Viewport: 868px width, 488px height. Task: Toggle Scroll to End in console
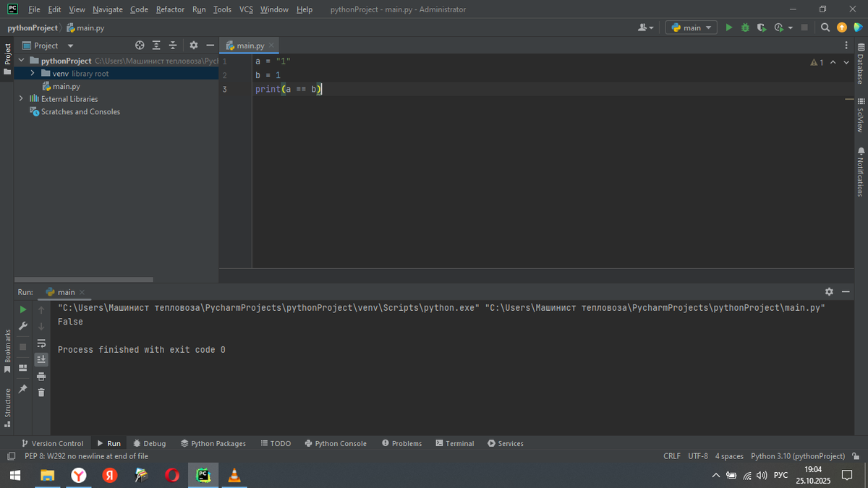coord(41,359)
